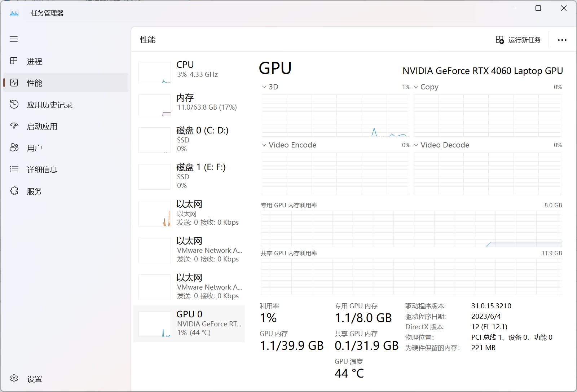Click the 3D usage graph

click(x=335, y=115)
